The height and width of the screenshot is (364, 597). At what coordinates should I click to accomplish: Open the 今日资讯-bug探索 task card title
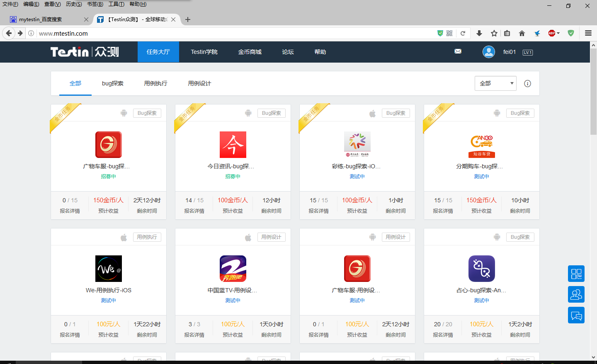231,166
